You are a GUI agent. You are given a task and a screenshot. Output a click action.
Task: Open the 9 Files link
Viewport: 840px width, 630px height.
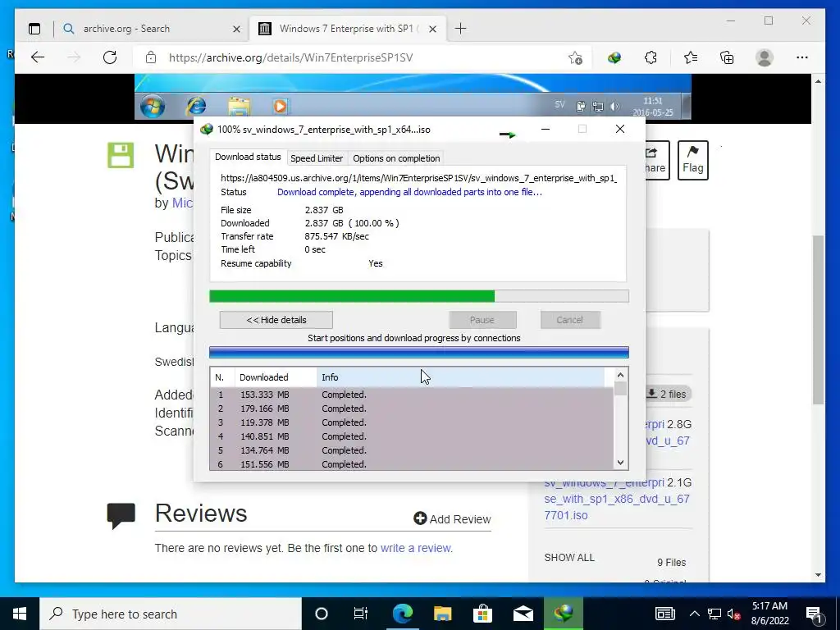(x=672, y=563)
